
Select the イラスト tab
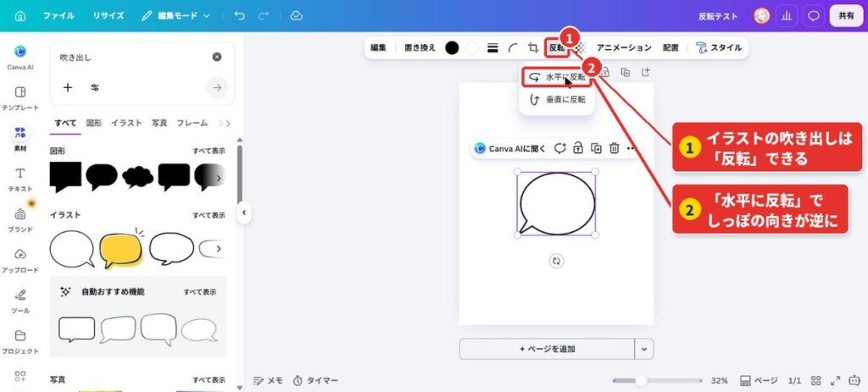click(126, 123)
